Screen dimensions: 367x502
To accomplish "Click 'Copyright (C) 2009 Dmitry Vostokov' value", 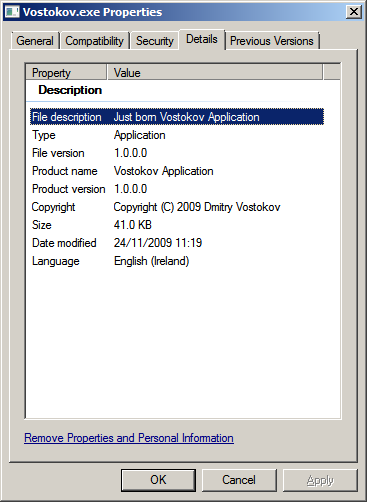I will click(x=197, y=207).
